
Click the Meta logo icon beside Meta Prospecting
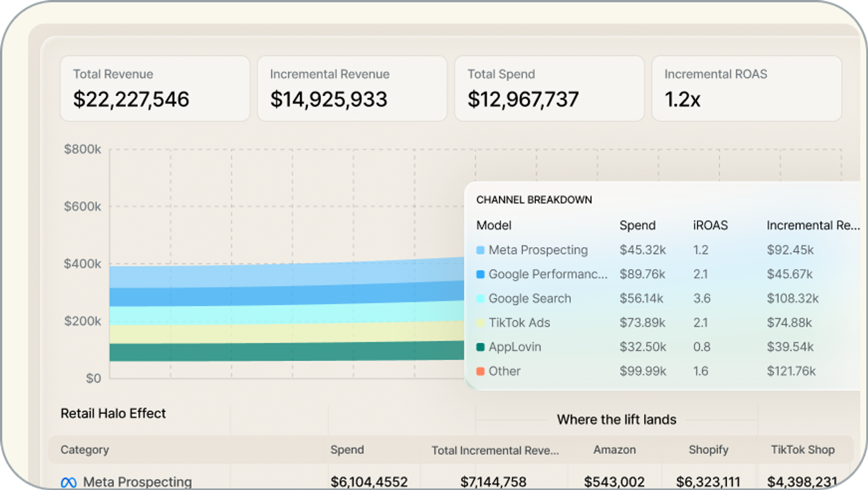tap(69, 482)
